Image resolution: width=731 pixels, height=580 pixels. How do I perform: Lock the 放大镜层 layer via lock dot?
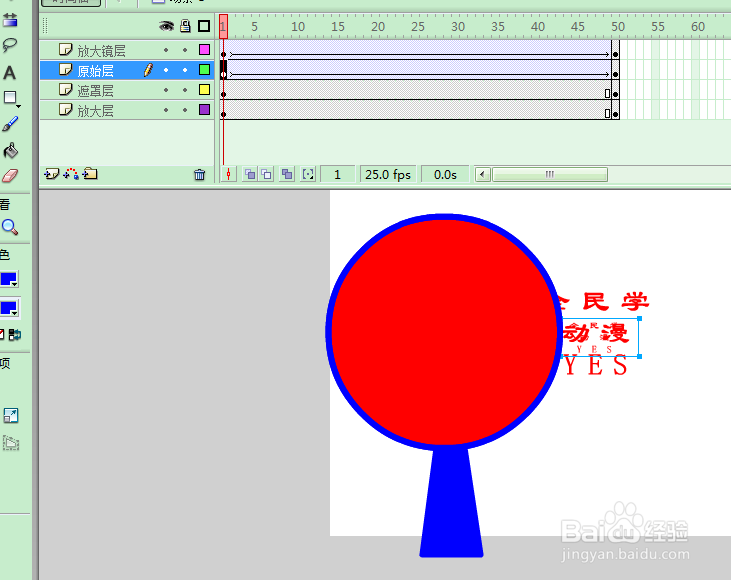click(x=185, y=50)
